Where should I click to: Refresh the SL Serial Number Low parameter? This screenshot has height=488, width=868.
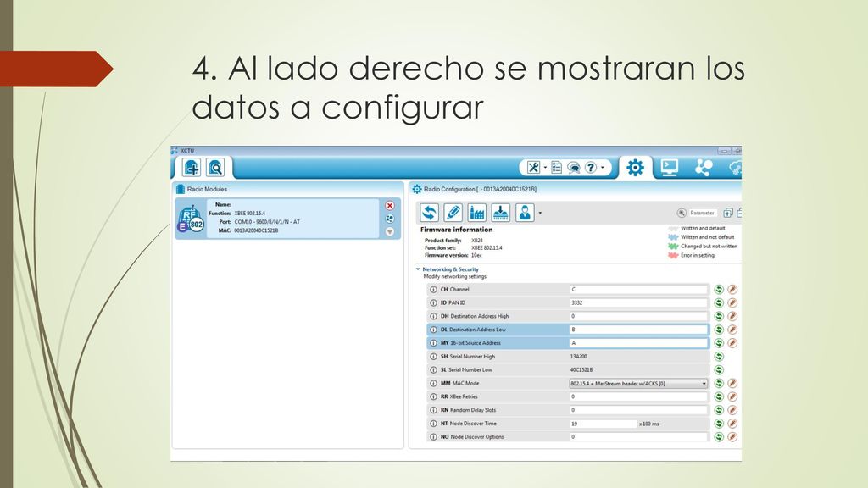719,369
